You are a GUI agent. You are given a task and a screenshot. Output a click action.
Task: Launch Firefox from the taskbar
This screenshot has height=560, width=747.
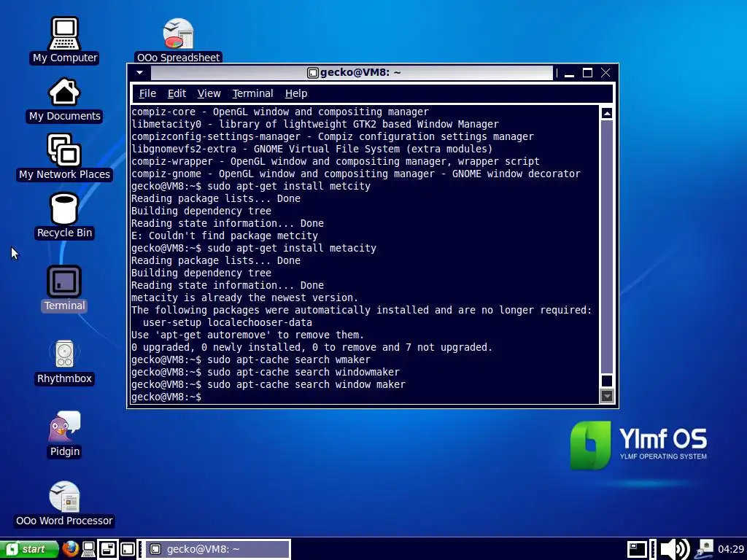(x=71, y=549)
